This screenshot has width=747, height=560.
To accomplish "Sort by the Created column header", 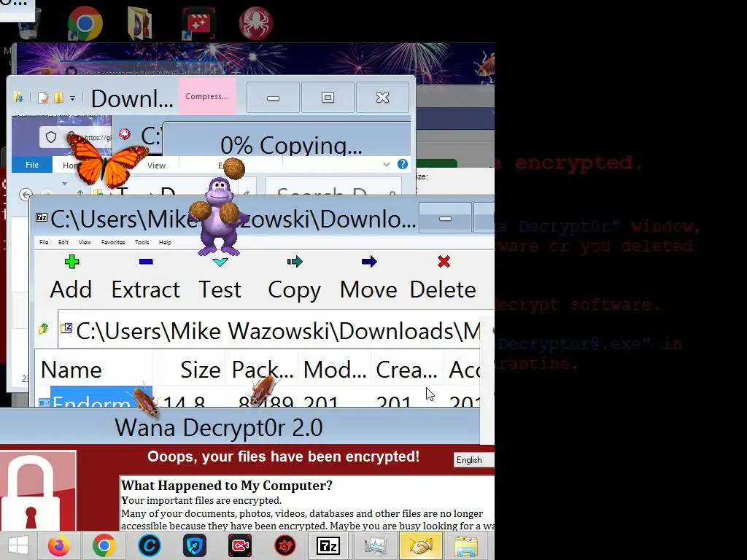I will tap(407, 370).
